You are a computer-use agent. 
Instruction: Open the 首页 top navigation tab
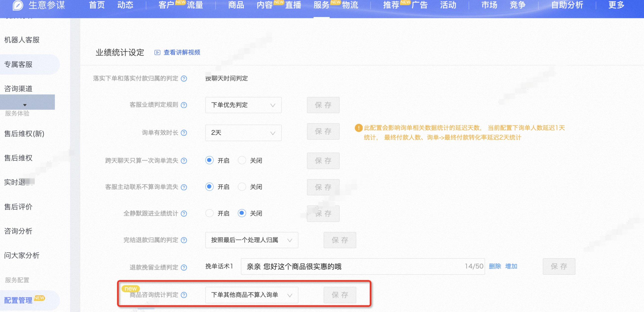(97, 5)
